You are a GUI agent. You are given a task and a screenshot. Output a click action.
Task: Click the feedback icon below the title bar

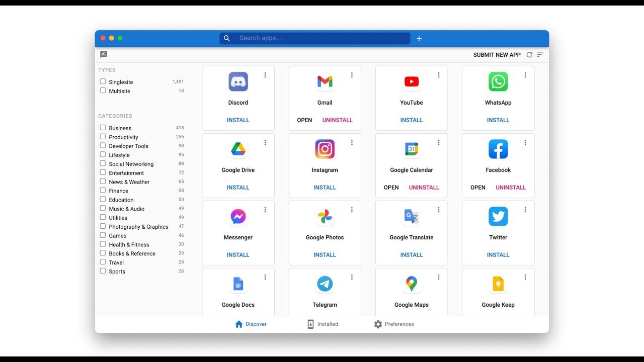pyautogui.click(x=104, y=54)
